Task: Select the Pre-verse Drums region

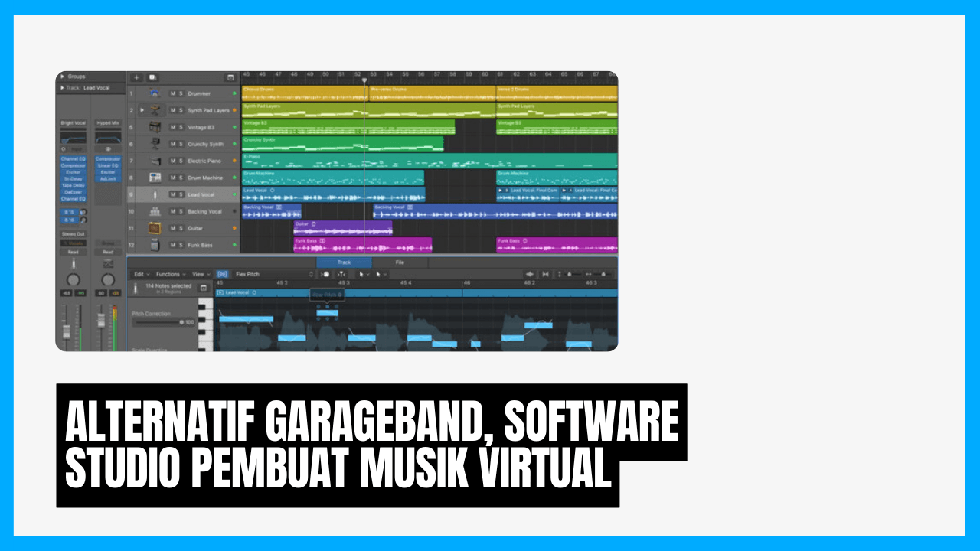Action: 431,93
